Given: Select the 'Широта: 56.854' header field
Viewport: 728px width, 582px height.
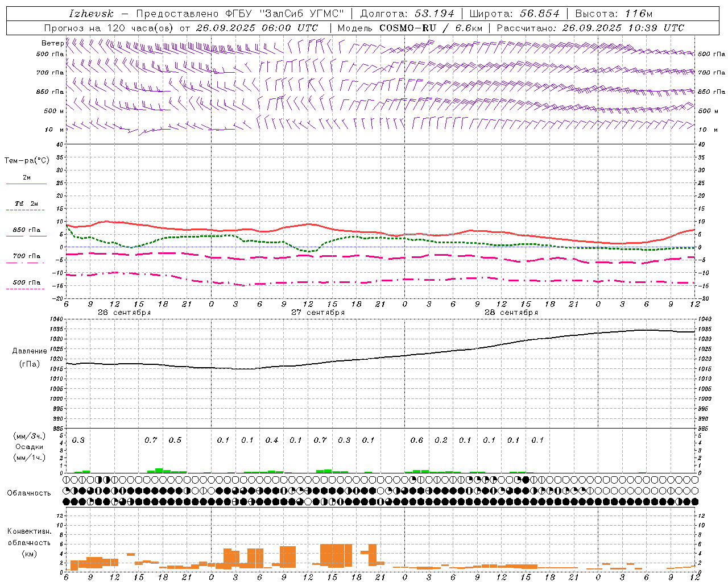Looking at the screenshot, I should click(514, 14).
